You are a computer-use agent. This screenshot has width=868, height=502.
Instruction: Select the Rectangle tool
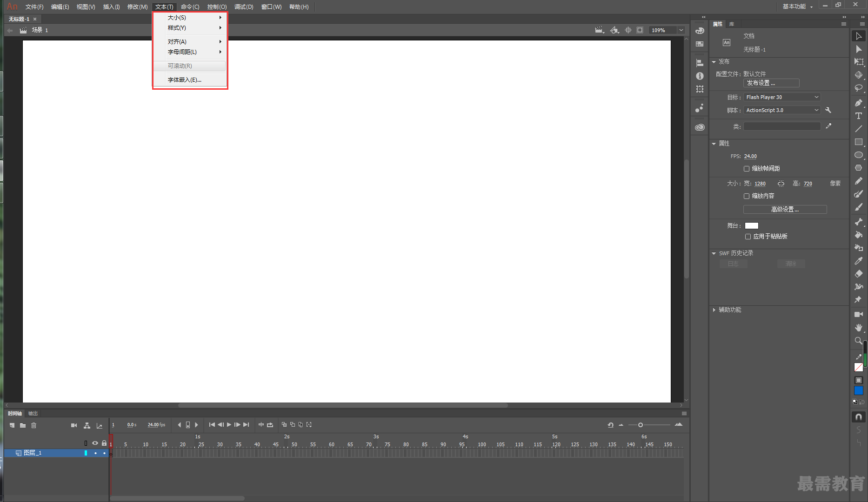(x=859, y=142)
